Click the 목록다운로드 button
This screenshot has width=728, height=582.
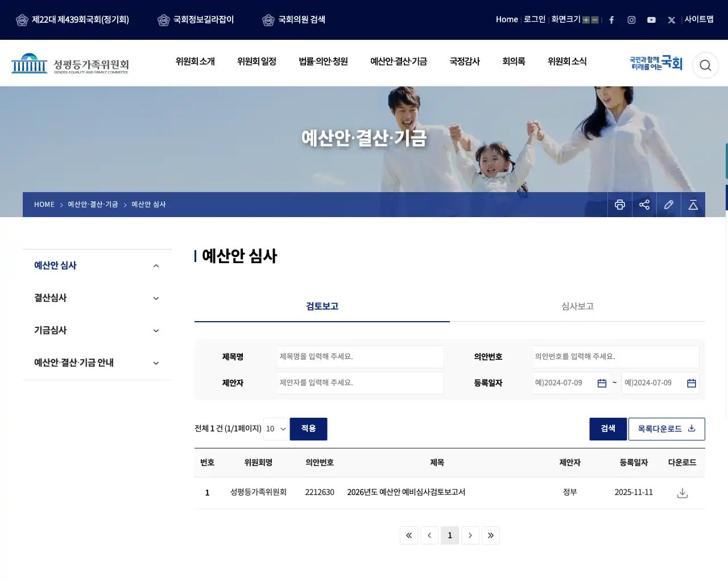coord(667,429)
